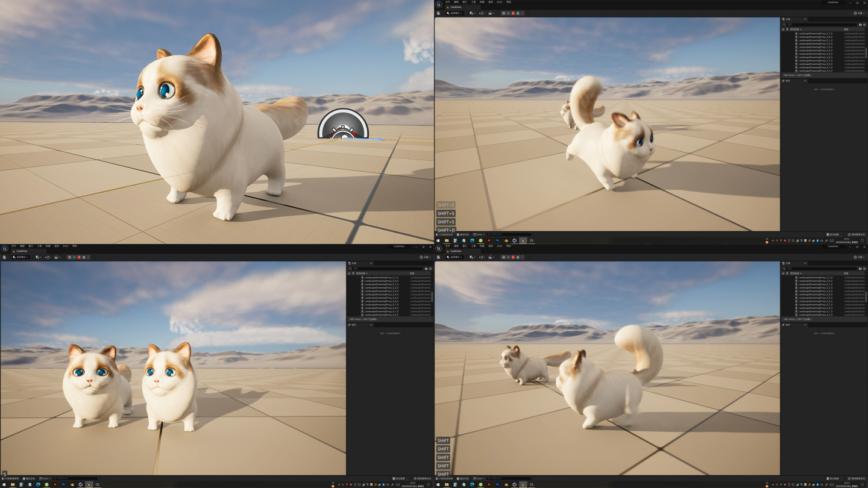Image resolution: width=868 pixels, height=488 pixels.
Task: Open 选择模式 dropdown in bottom-right editor
Action: pos(454,257)
